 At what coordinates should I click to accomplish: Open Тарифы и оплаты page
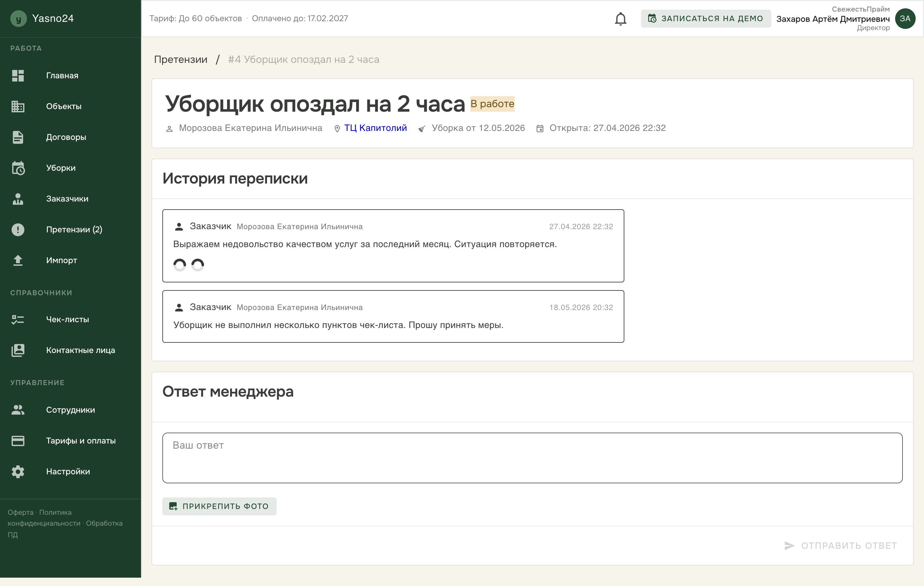(x=71, y=441)
